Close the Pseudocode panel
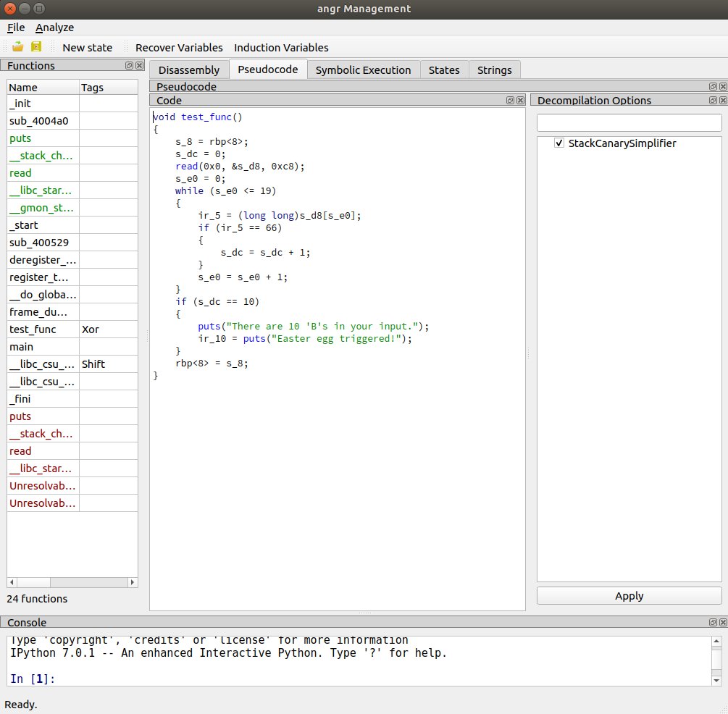The height and width of the screenshot is (714, 728). (x=723, y=86)
